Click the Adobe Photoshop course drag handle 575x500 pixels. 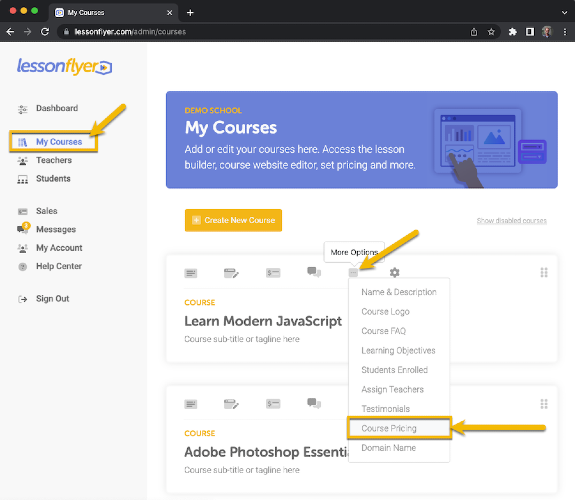(x=544, y=404)
